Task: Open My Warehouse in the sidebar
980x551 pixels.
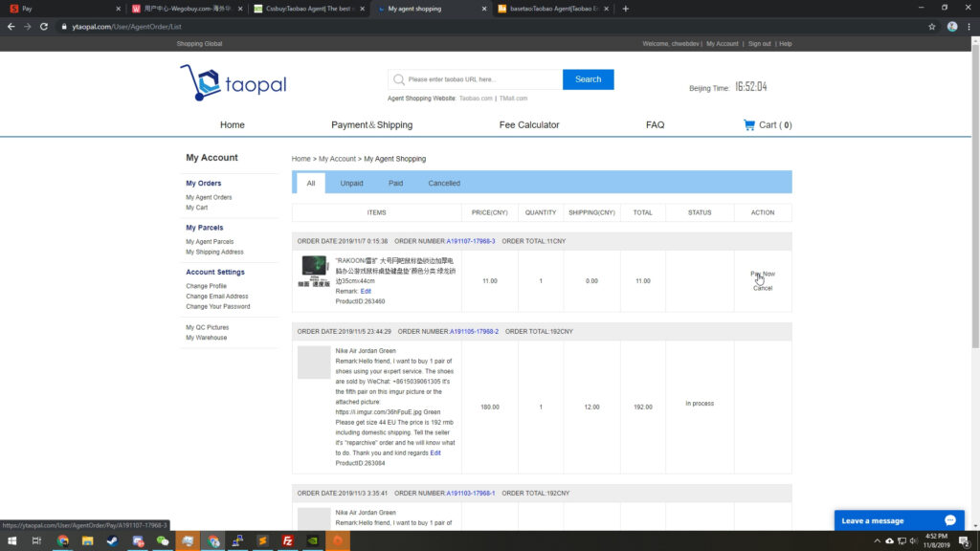Action: pos(207,338)
